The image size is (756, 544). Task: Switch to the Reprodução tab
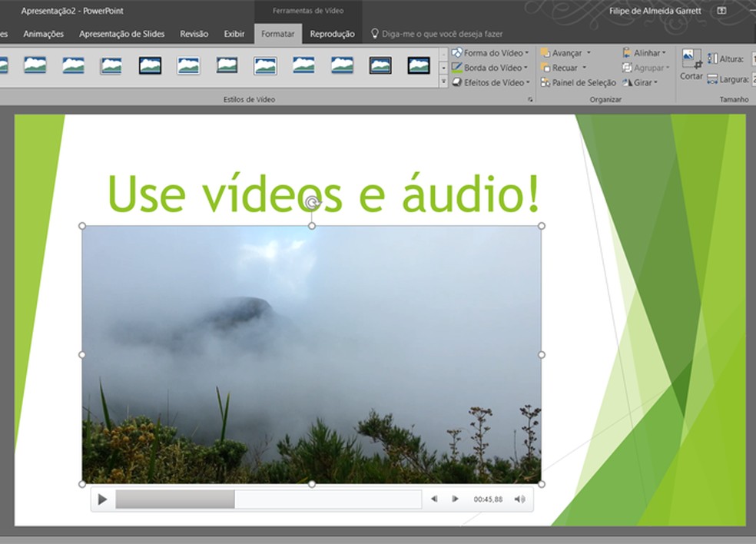tap(333, 33)
